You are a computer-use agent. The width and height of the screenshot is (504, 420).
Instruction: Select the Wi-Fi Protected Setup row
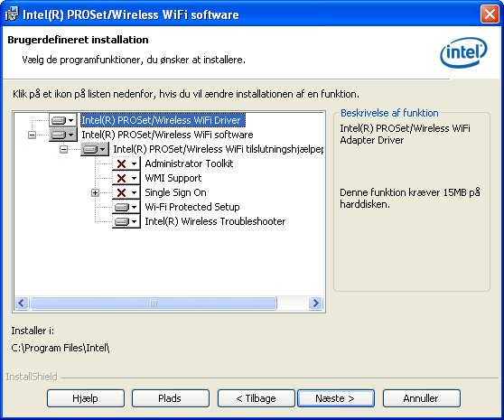click(192, 207)
